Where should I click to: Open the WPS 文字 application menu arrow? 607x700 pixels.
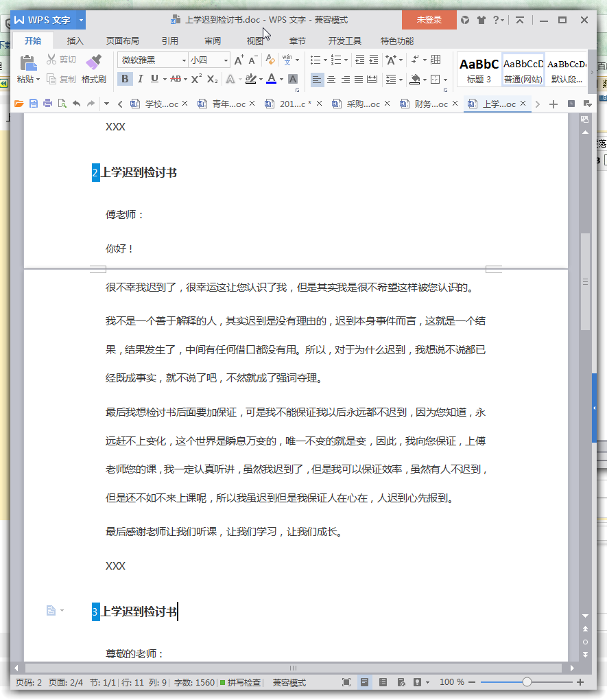pyautogui.click(x=81, y=20)
